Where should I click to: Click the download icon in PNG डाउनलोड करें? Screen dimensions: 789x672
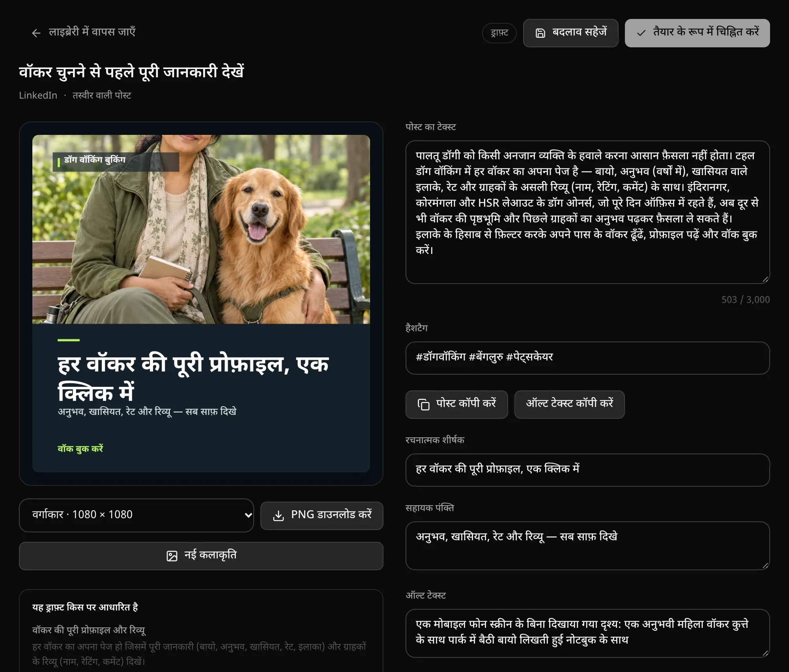279,516
